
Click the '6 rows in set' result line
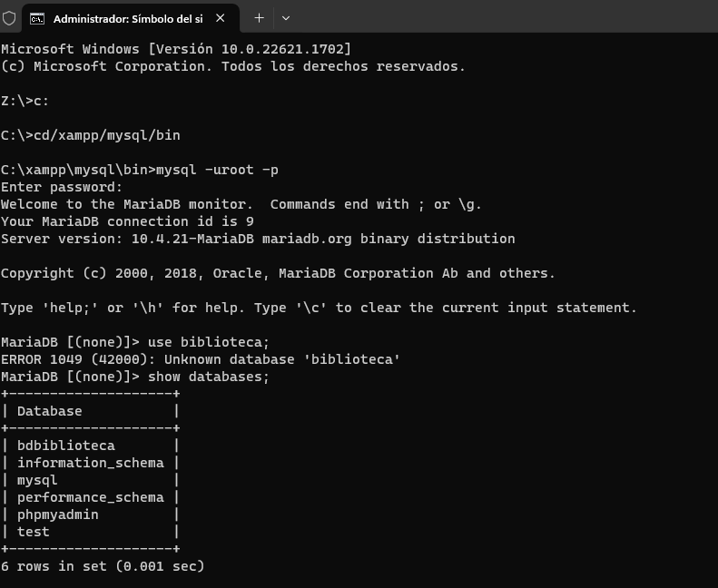click(103, 566)
